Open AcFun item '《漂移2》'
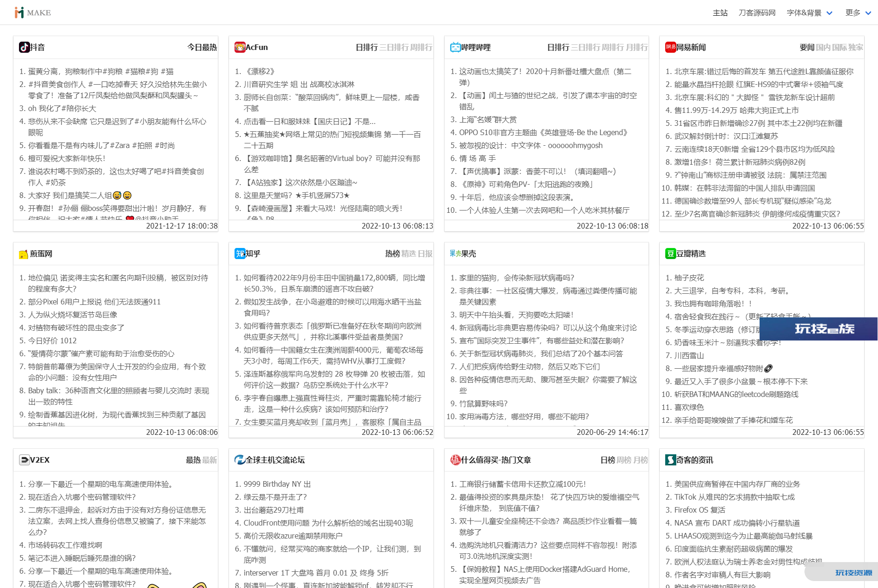 pos(259,71)
